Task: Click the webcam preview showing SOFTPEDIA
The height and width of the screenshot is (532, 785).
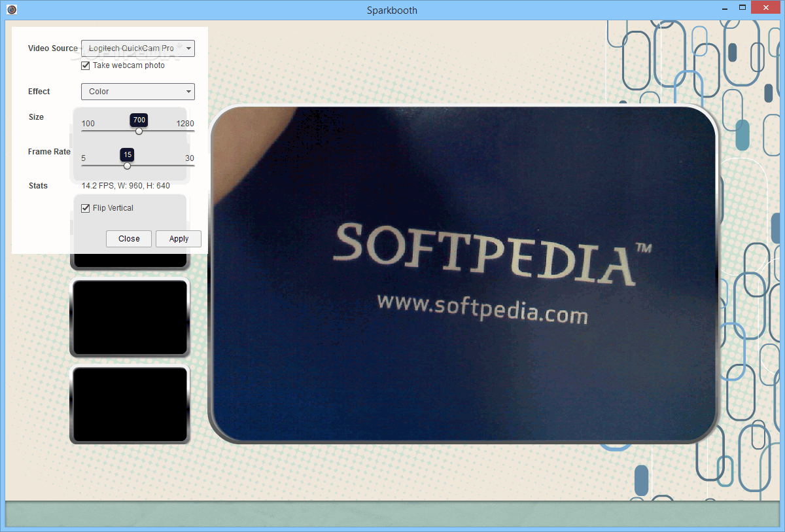Action: (x=463, y=274)
